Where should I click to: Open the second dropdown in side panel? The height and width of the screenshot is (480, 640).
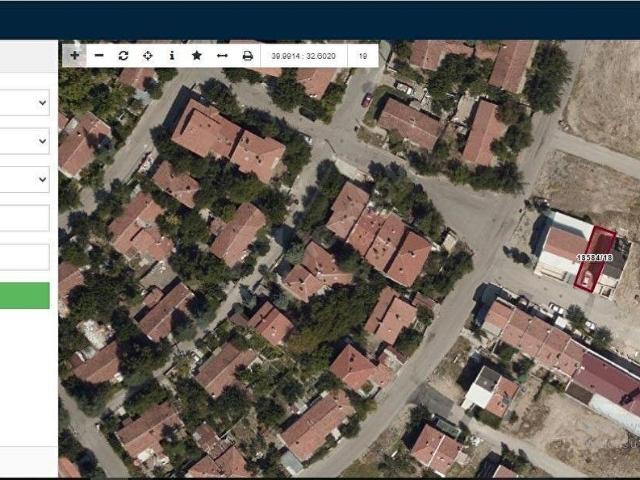[x=24, y=141]
